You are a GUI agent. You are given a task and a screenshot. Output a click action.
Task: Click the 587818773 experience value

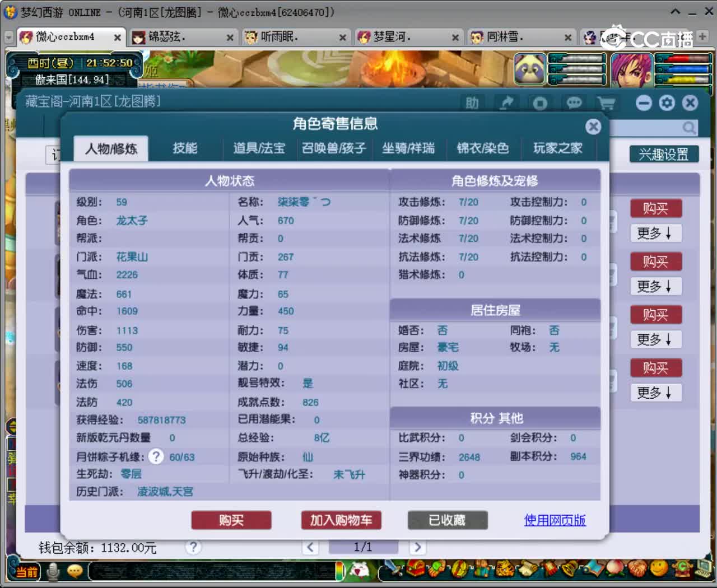(x=161, y=420)
